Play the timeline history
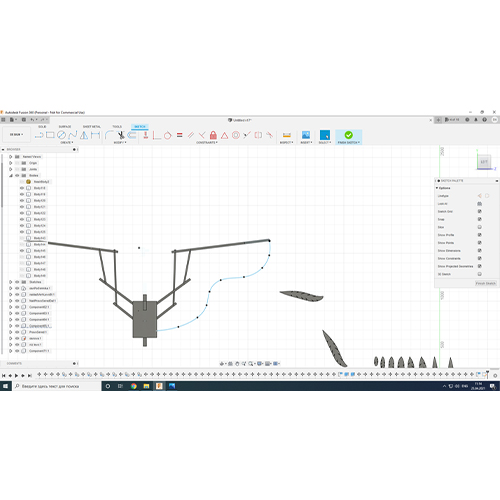Screen dimensions: 500x500 click(x=16, y=375)
